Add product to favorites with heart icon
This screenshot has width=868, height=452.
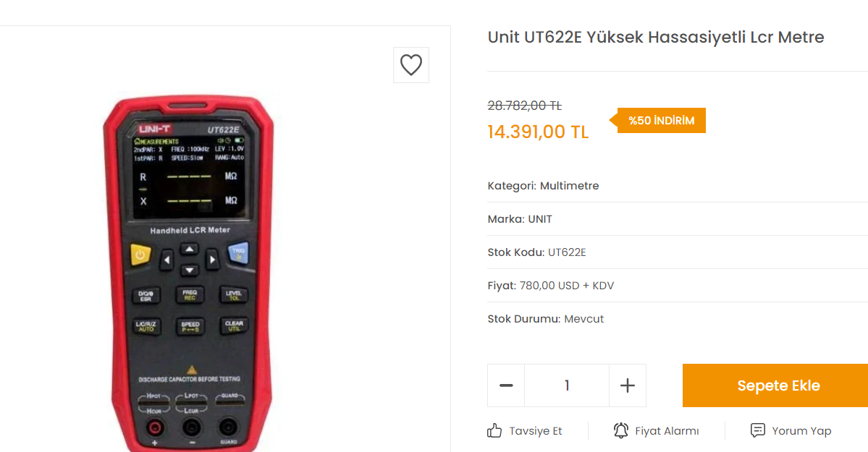pos(410,65)
